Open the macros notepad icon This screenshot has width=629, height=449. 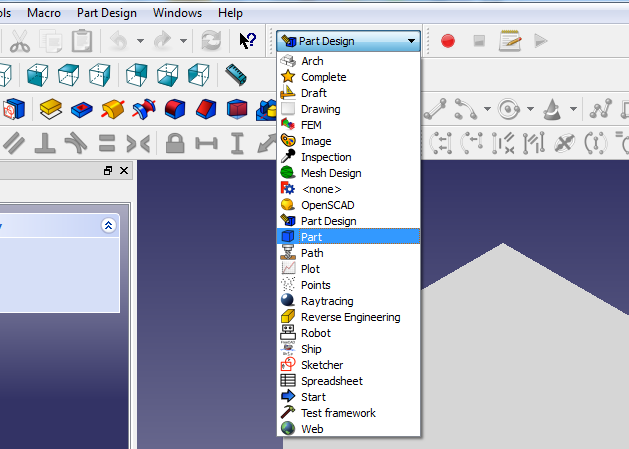510,41
